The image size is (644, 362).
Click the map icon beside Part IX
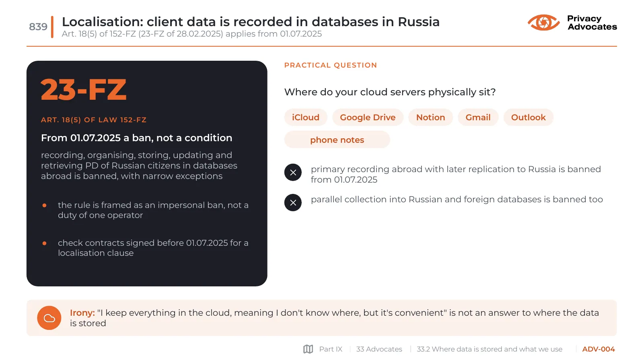coord(308,349)
